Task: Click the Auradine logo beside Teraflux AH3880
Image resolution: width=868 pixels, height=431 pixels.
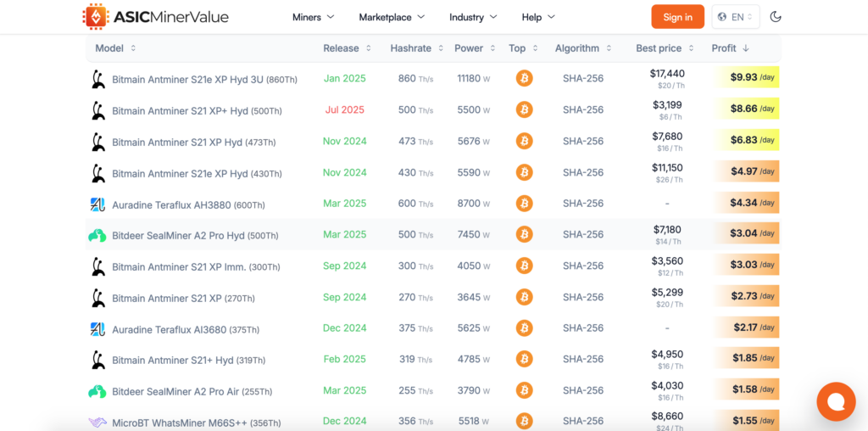Action: [x=97, y=204]
